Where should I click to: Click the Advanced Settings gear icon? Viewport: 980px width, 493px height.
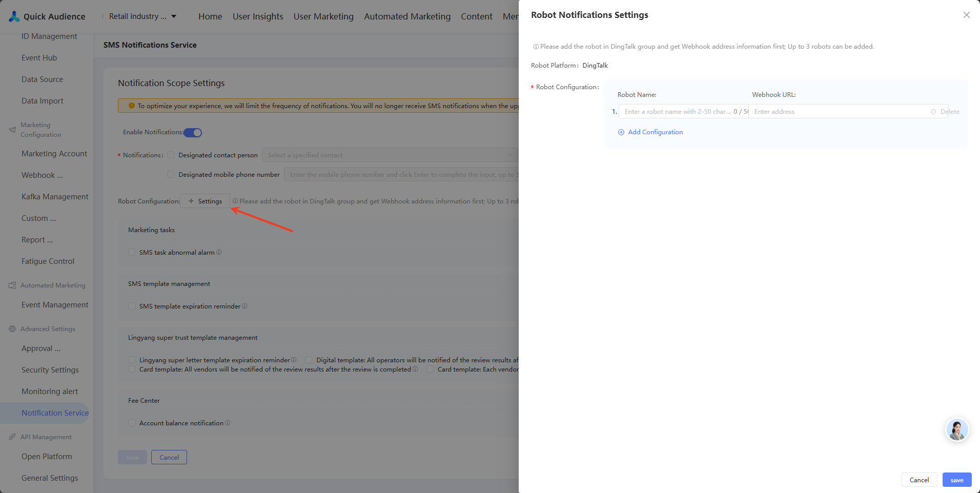click(12, 329)
